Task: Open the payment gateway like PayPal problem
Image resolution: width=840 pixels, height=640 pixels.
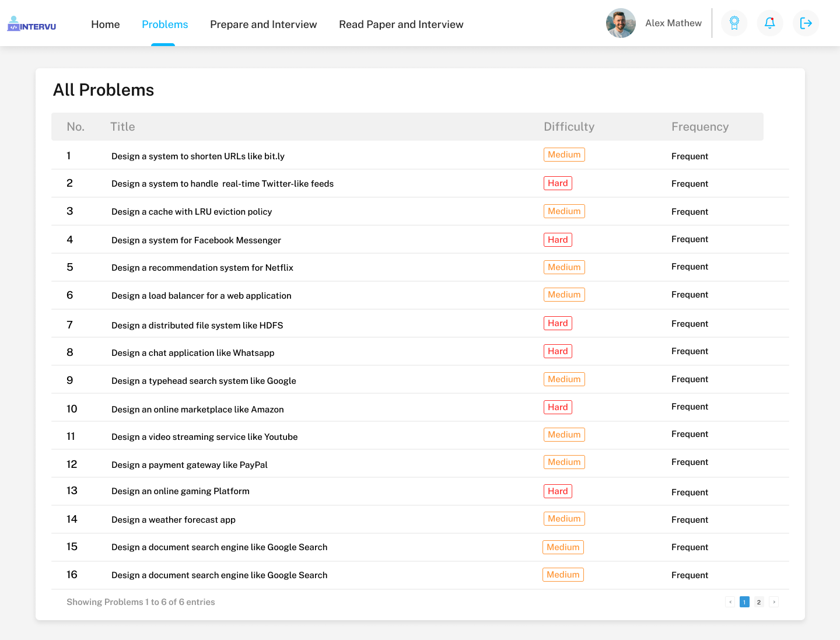Action: coord(190,465)
